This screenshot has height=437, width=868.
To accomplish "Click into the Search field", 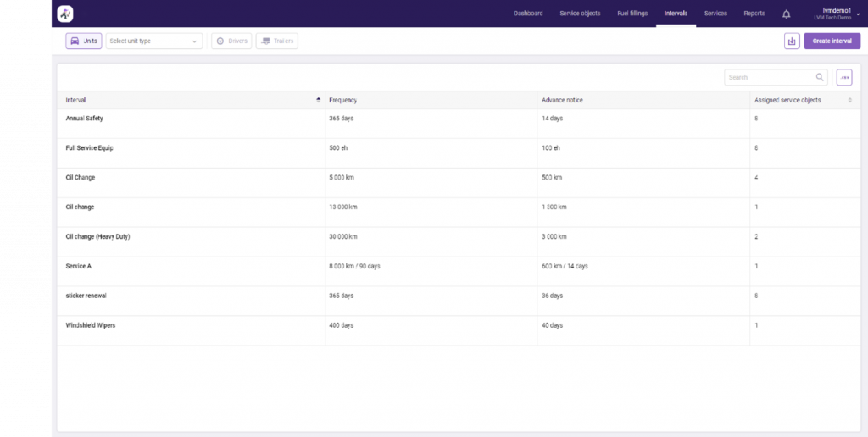I will (x=769, y=77).
